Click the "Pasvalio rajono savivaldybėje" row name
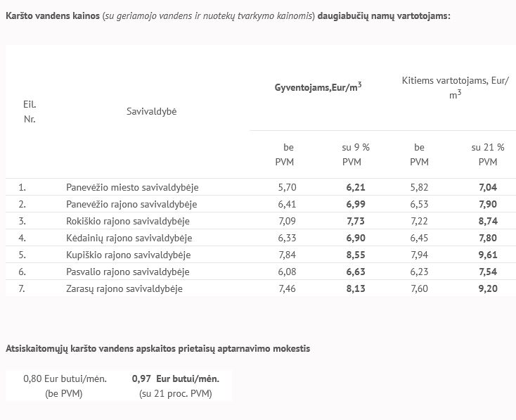The width and height of the screenshot is (516, 420). (x=128, y=272)
